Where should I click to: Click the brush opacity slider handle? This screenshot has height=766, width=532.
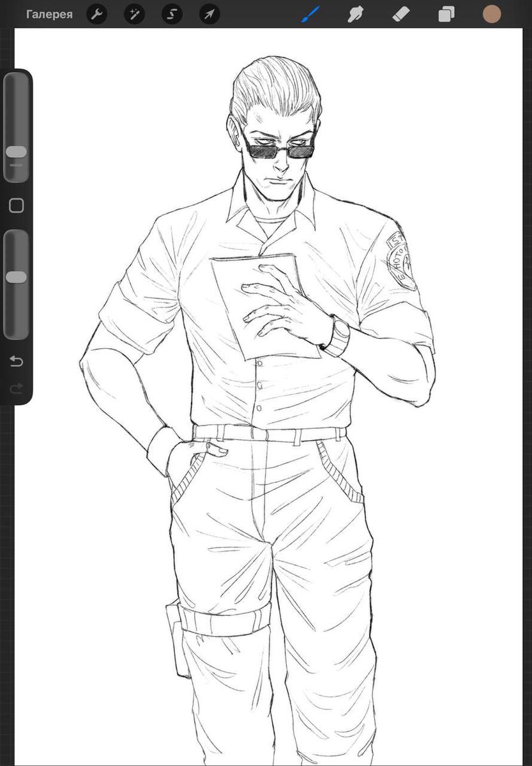[x=17, y=277]
